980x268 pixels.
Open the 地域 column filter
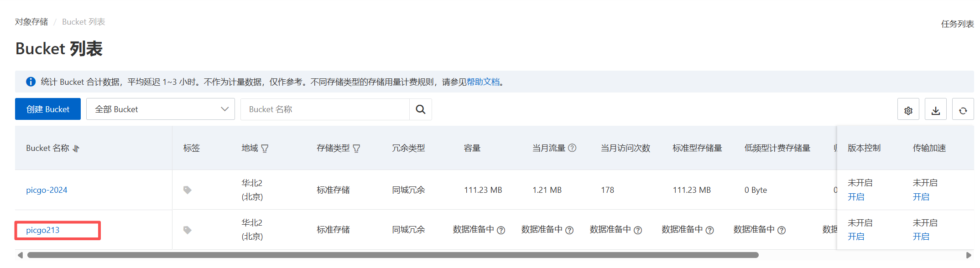pyautogui.click(x=265, y=149)
